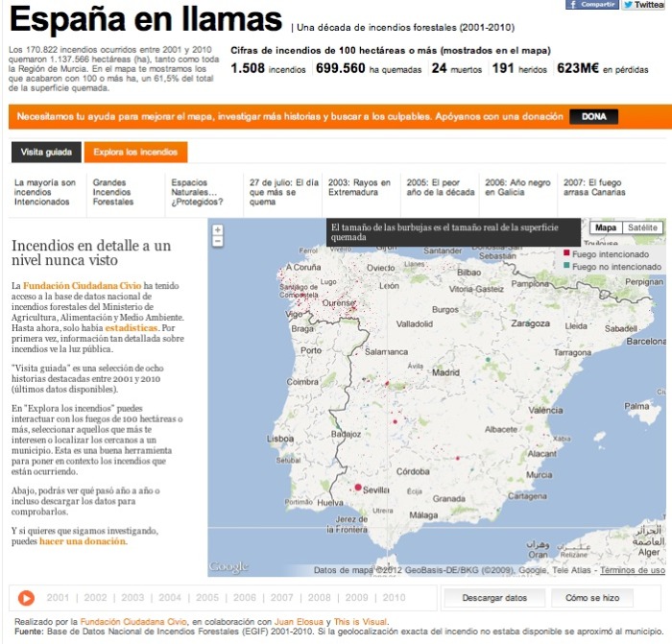Click the '699.560 ha quemadas' statistic
The width and height of the screenshot is (672, 644).
point(369,68)
